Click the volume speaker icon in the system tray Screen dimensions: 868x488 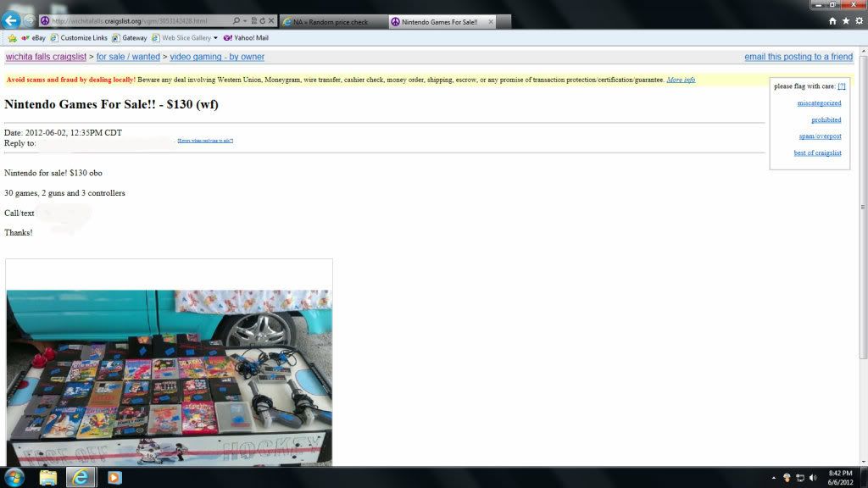[x=812, y=478]
